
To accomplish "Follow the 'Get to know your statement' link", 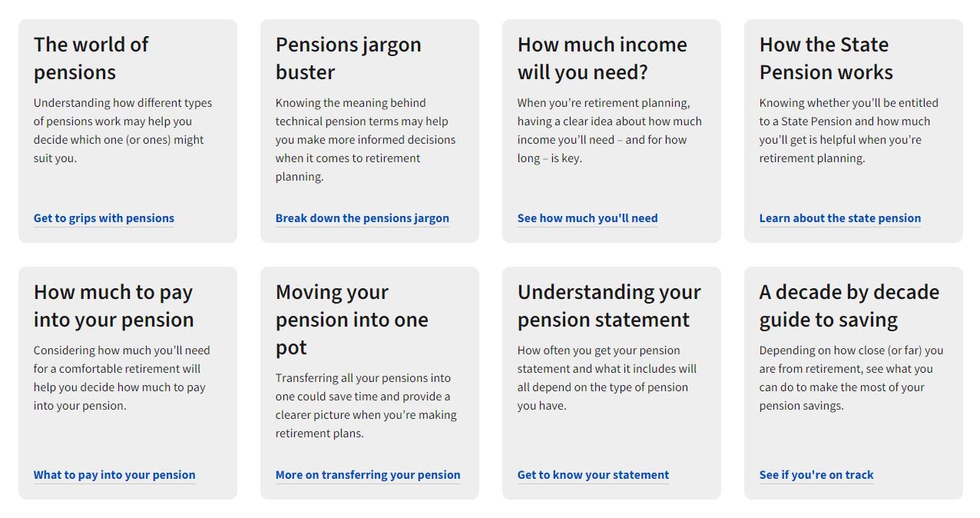I will (x=593, y=475).
